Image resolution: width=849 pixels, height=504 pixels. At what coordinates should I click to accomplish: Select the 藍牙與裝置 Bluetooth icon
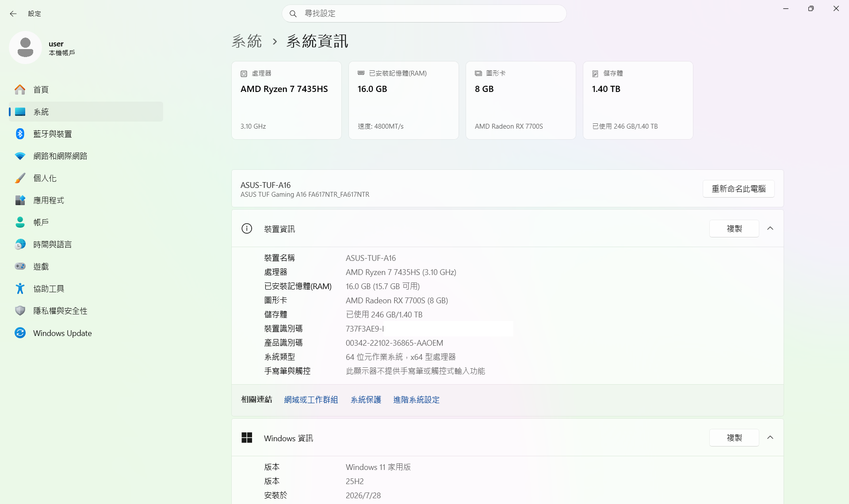point(20,134)
